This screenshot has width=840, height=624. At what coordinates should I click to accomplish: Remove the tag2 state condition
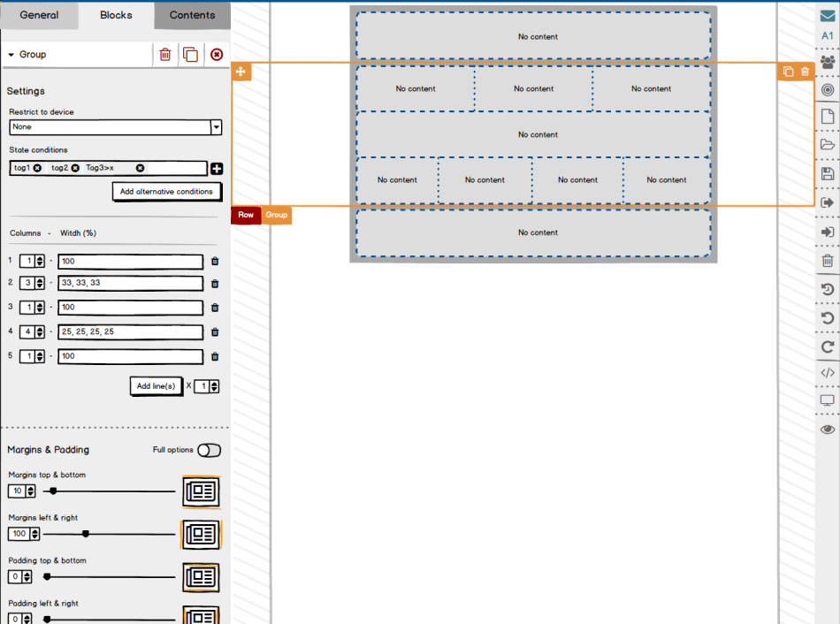(x=75, y=168)
